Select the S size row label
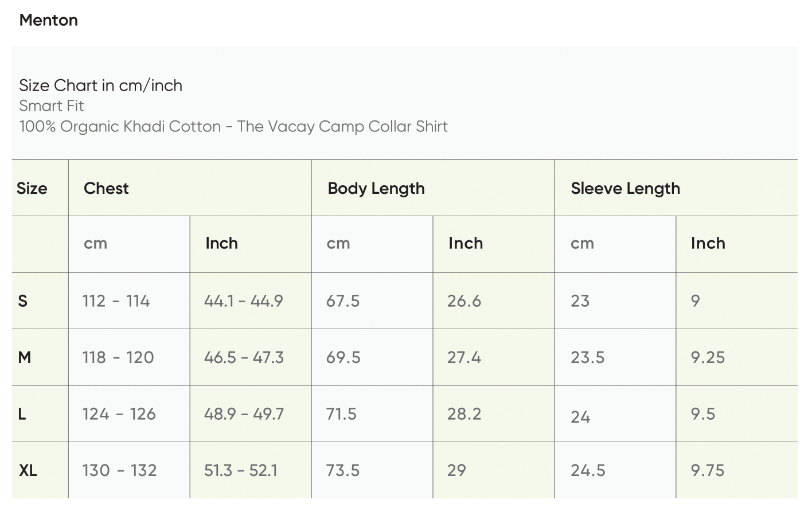The image size is (812, 515). click(x=23, y=301)
